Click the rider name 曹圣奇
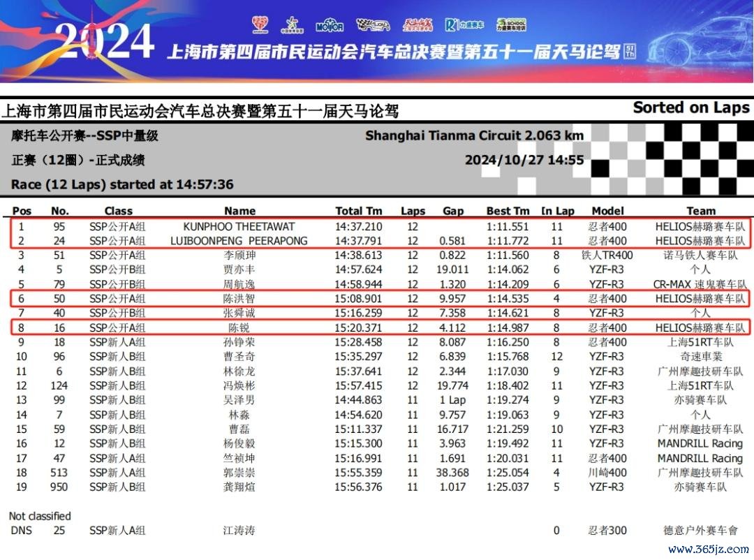The width and height of the screenshot is (754, 560). click(239, 357)
